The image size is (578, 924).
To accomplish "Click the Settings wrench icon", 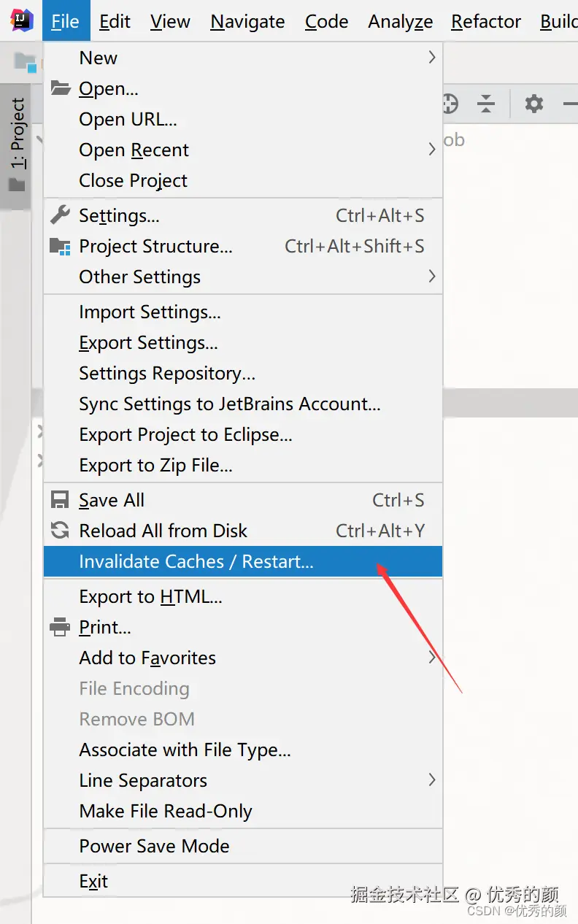I will point(60,215).
